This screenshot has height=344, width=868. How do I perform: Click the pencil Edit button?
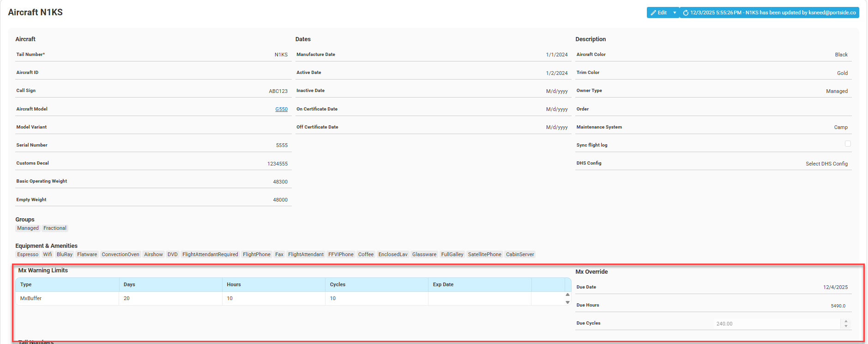point(659,12)
